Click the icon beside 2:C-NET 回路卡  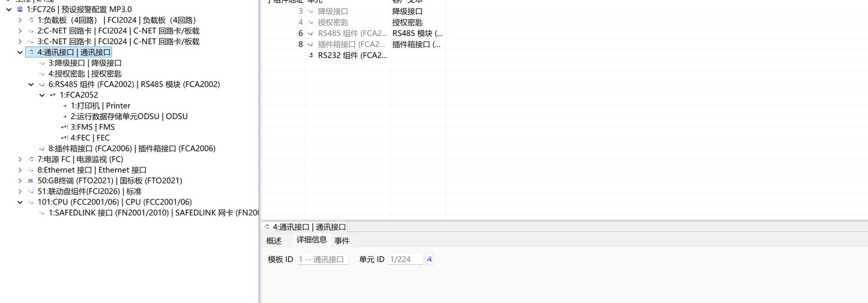[x=31, y=31]
